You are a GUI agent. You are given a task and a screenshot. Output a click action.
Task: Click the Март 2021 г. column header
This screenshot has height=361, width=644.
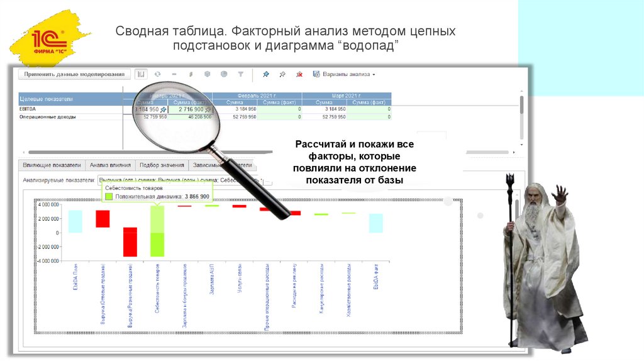point(347,96)
